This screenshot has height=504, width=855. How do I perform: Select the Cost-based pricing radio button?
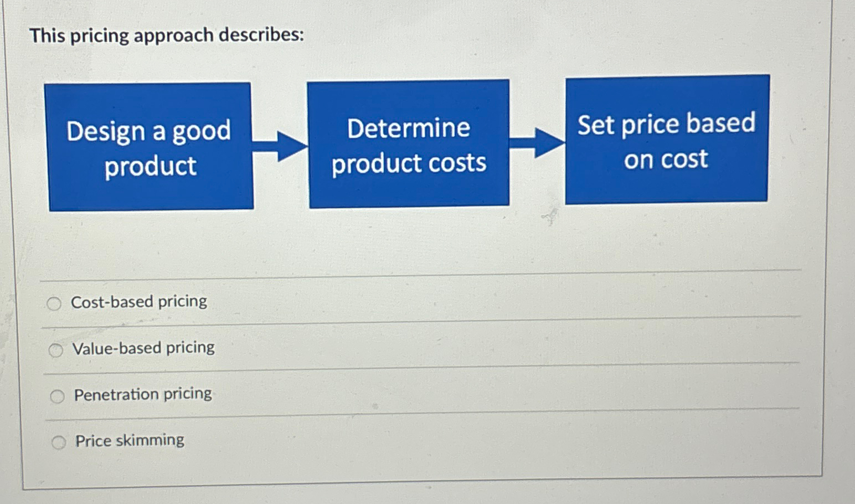(x=55, y=304)
